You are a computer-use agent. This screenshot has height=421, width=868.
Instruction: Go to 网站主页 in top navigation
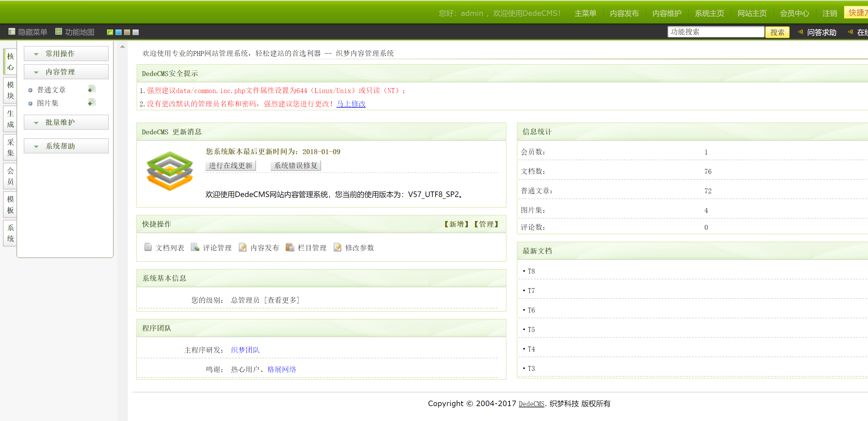tap(752, 13)
